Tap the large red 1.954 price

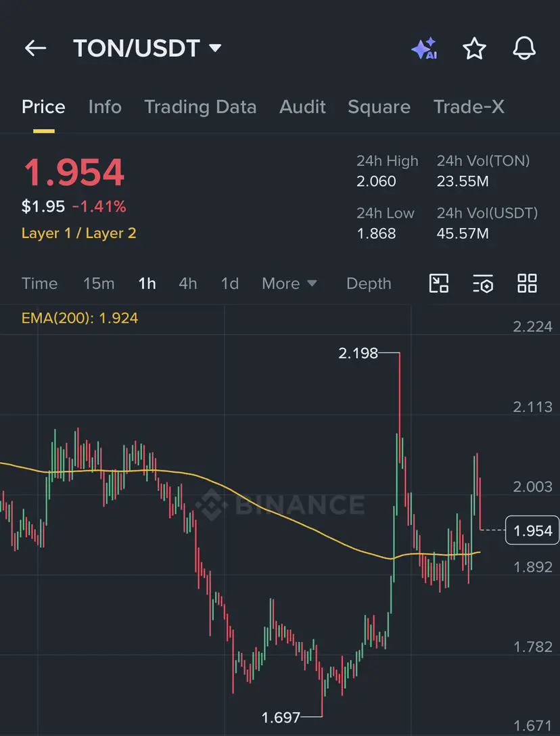(x=74, y=172)
